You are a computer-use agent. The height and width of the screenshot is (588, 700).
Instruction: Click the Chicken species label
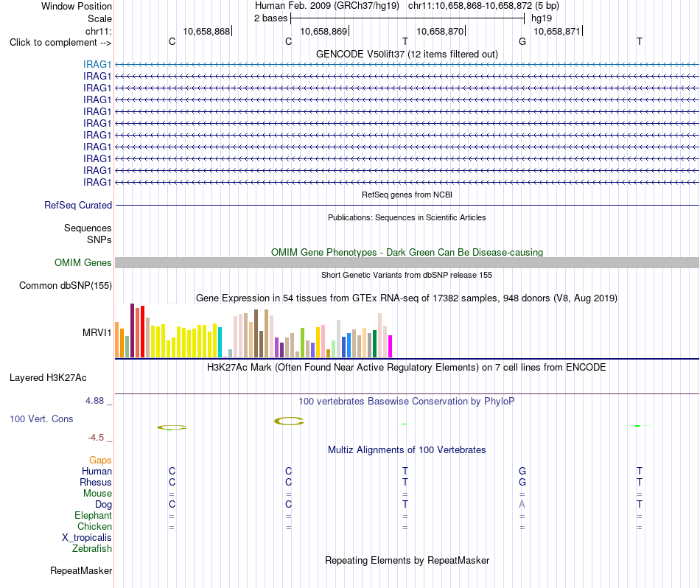pyautogui.click(x=94, y=526)
